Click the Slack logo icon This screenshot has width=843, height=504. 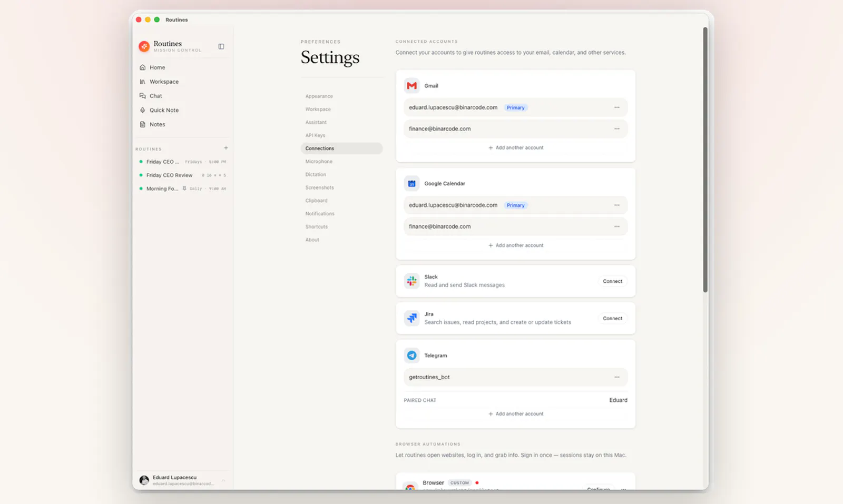(412, 281)
